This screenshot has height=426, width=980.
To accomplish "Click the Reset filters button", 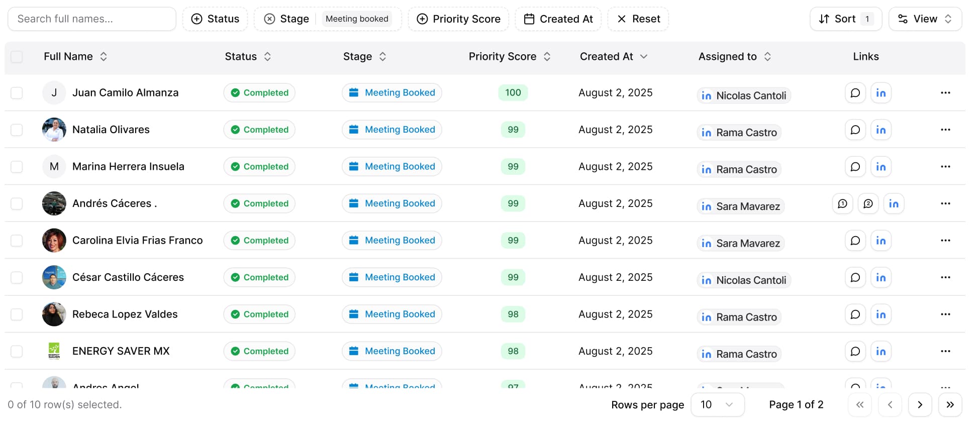I will pos(638,19).
